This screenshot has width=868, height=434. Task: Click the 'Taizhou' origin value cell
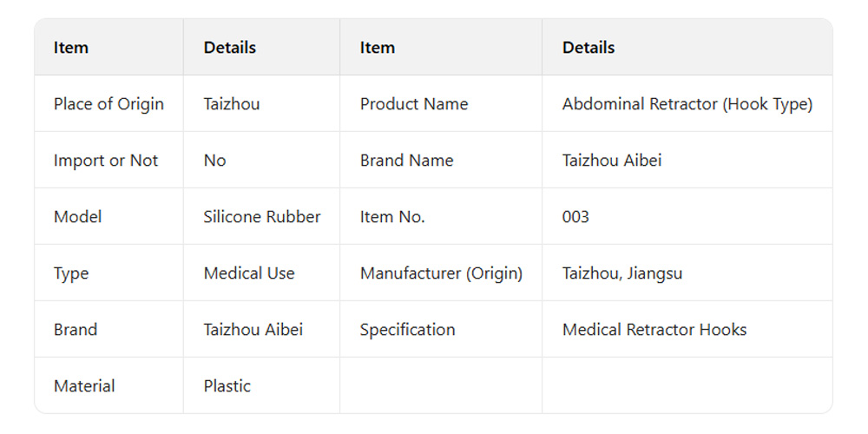click(232, 104)
